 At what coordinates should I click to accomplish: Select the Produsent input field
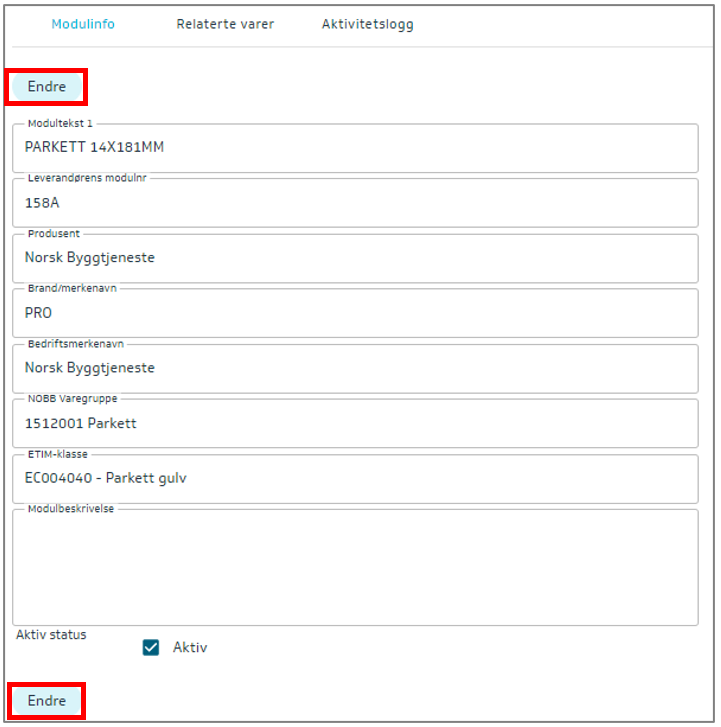click(x=355, y=258)
